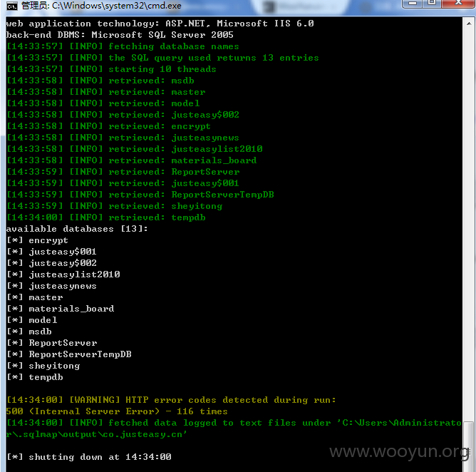Click 'retrieved: justeasylist2010' log line
476x472 pixels.
pyautogui.click(x=134, y=149)
